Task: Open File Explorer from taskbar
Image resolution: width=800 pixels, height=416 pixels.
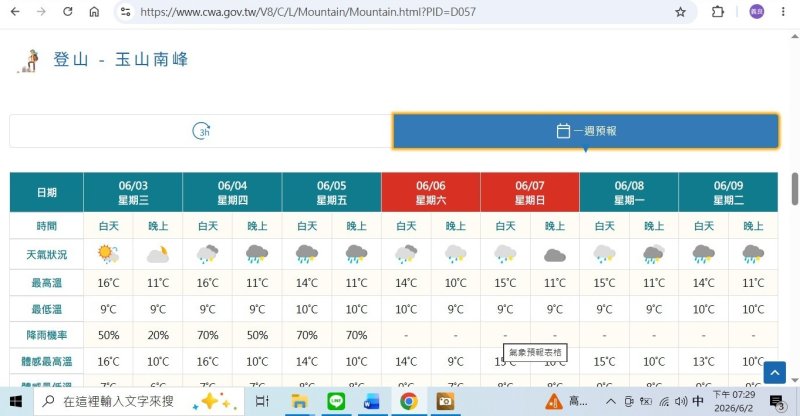Action: (x=299, y=402)
